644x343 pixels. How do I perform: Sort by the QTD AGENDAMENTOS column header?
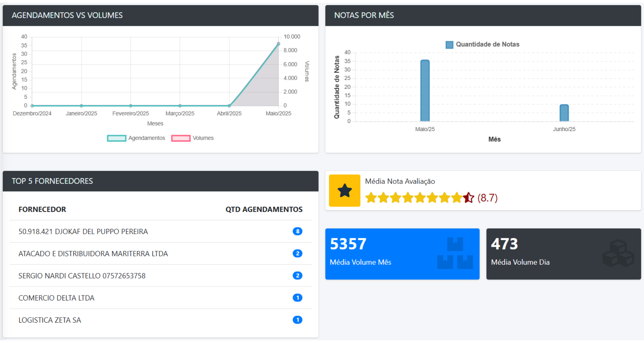(x=264, y=209)
